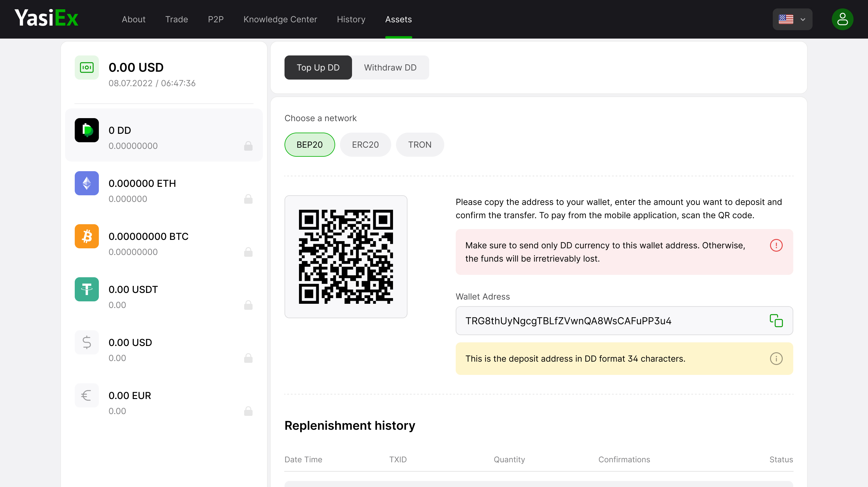
Task: Click the lock icon beside ETH balance
Action: pyautogui.click(x=248, y=199)
